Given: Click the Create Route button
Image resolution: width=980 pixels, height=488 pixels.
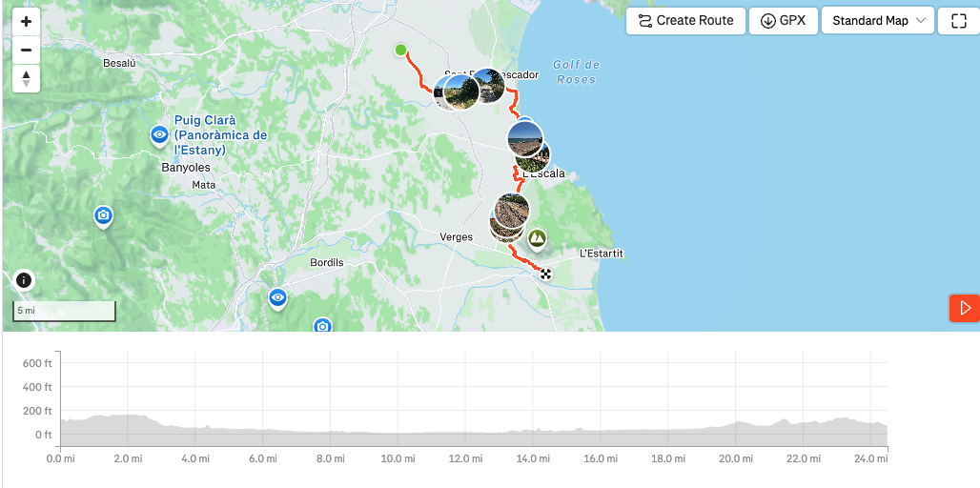Looking at the screenshot, I should pos(685,21).
